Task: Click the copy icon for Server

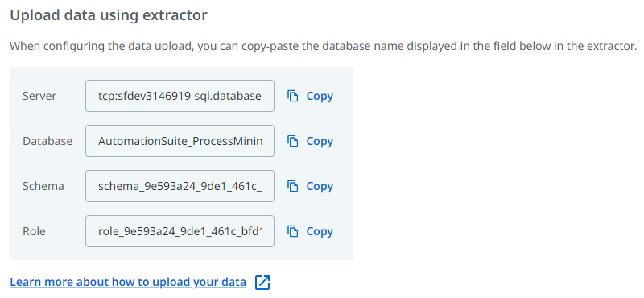Action: (x=292, y=96)
